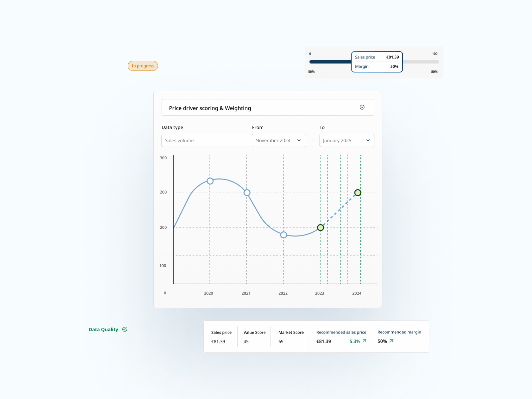
Task: Open the January 2025 month dropdown
Action: click(346, 140)
